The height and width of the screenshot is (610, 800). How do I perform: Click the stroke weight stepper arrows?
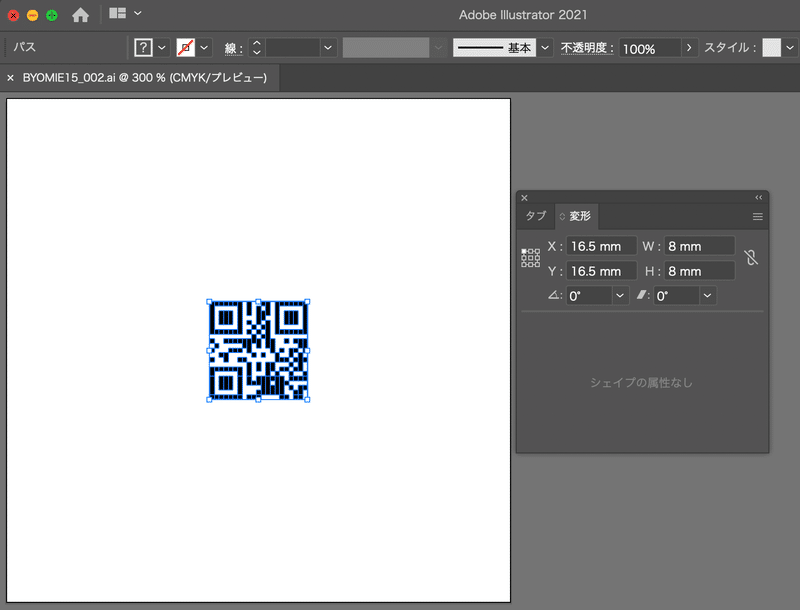257,48
